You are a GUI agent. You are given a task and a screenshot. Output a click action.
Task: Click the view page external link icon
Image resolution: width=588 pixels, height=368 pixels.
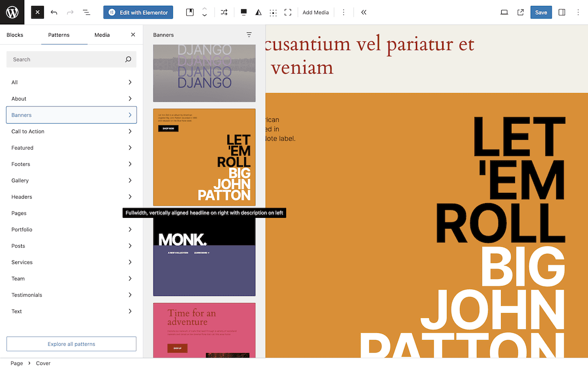click(x=520, y=12)
